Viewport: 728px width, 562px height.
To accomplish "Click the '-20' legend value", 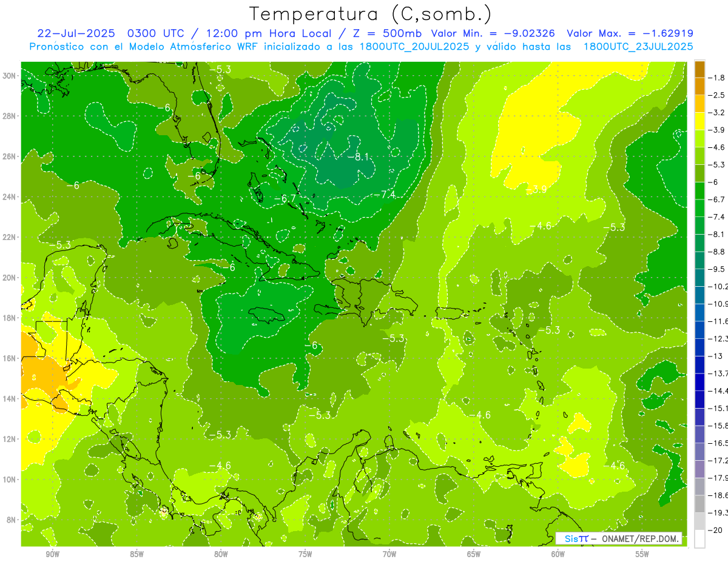I will pyautogui.click(x=715, y=530).
